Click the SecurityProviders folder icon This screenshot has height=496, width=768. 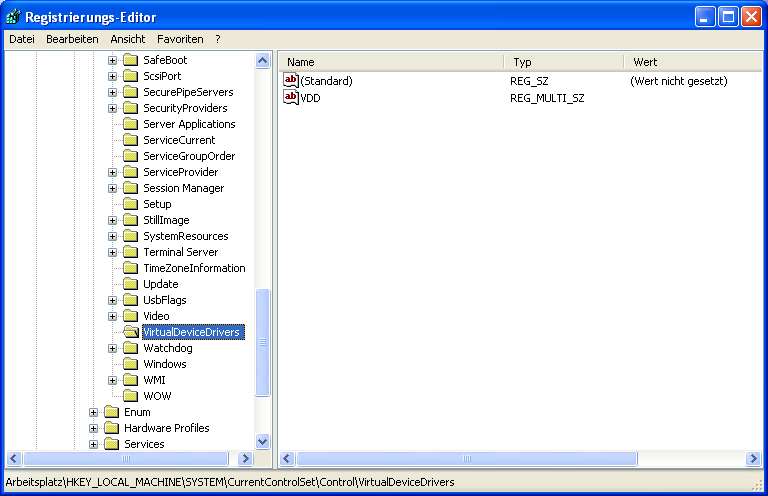130,108
